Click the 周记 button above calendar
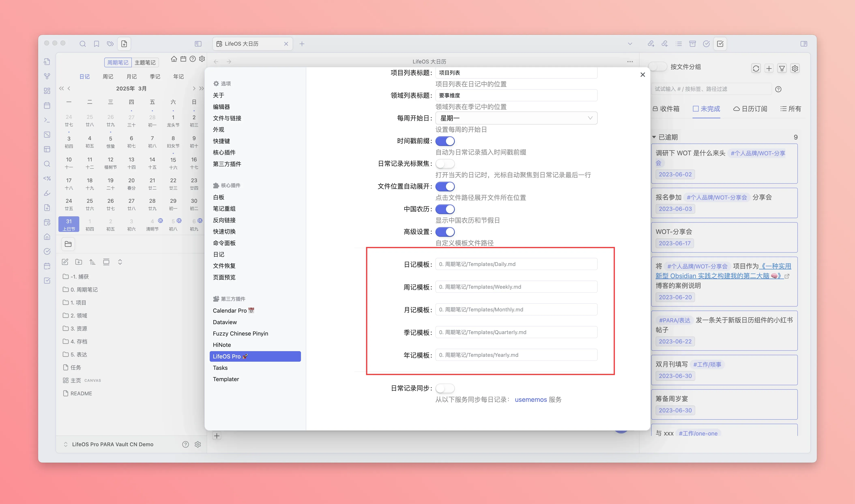The width and height of the screenshot is (855, 504). coord(108,77)
